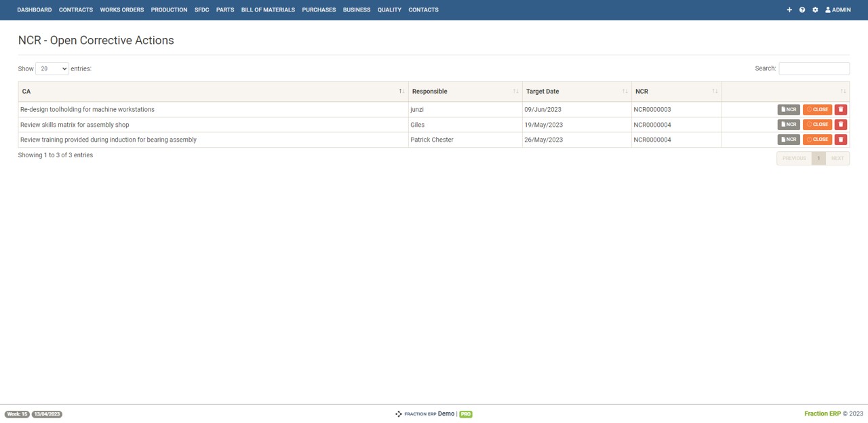Open the Admin user menu
868x423 pixels.
(838, 10)
